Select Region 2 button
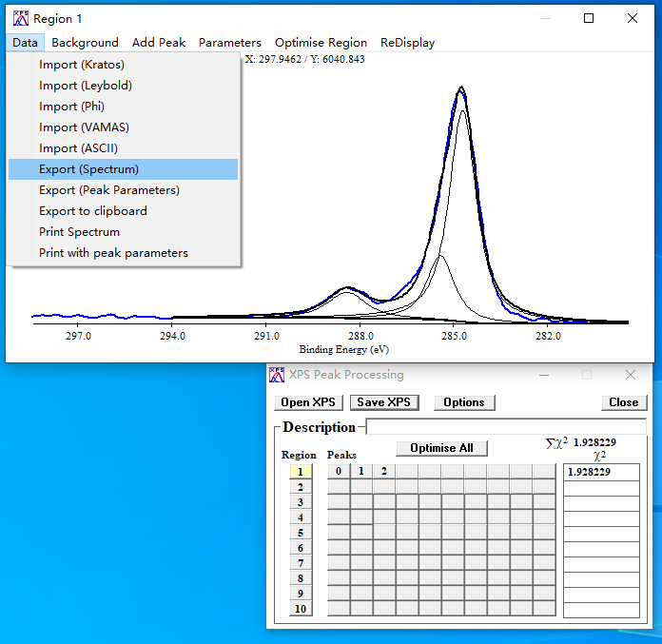 (x=301, y=487)
